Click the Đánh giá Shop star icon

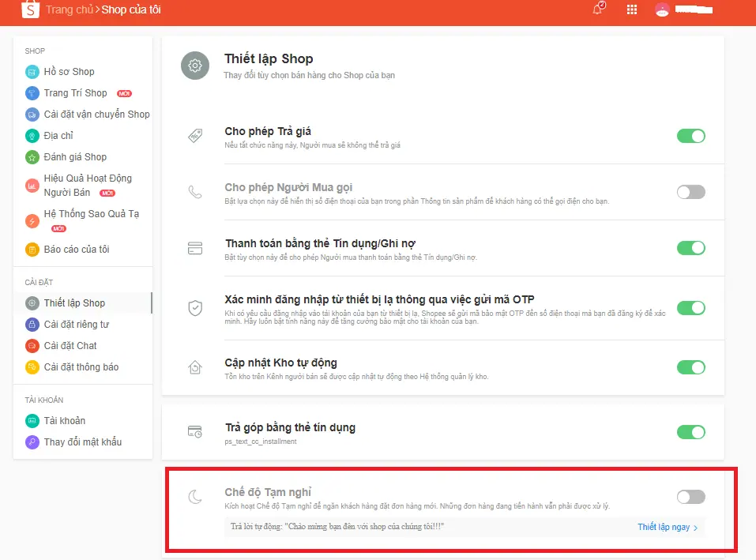[32, 157]
